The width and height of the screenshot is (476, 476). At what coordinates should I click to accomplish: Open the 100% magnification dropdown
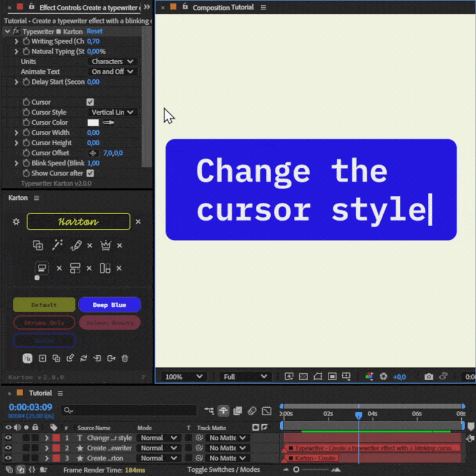coord(183,376)
